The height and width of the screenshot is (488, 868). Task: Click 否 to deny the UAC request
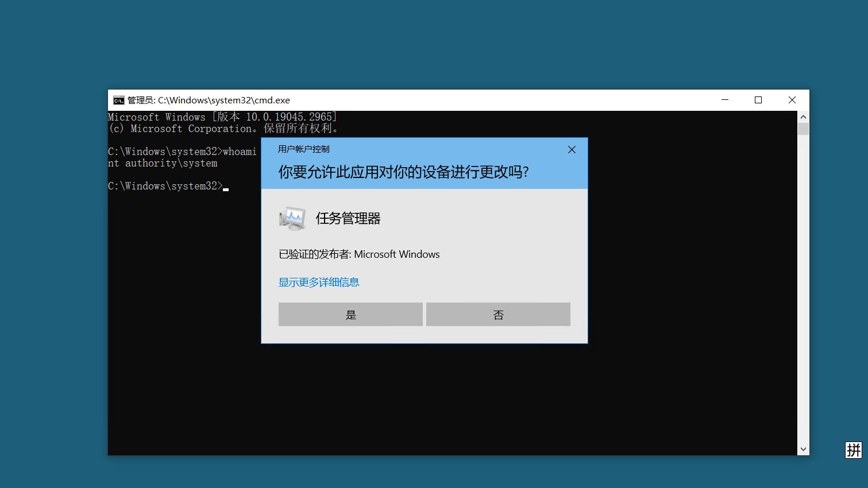tap(498, 314)
